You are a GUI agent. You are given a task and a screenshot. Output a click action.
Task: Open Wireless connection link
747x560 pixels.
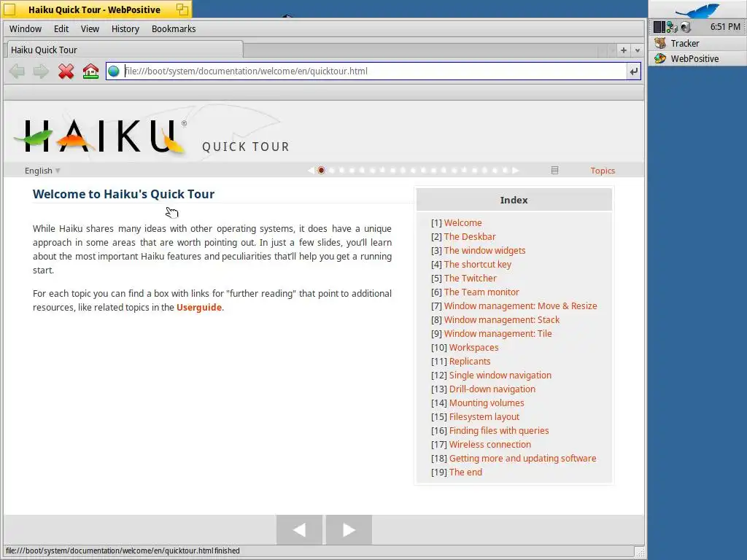[489, 444]
